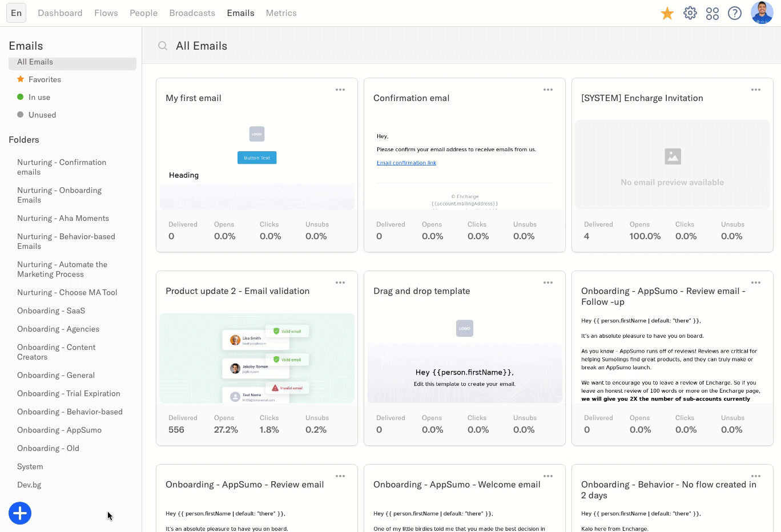Open Product update 2 preview thumbnail

point(257,358)
